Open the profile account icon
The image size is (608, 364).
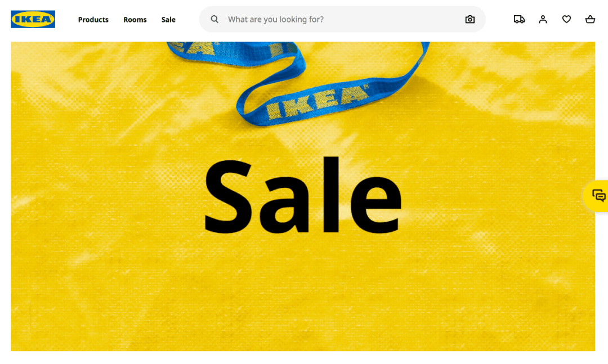coord(543,19)
